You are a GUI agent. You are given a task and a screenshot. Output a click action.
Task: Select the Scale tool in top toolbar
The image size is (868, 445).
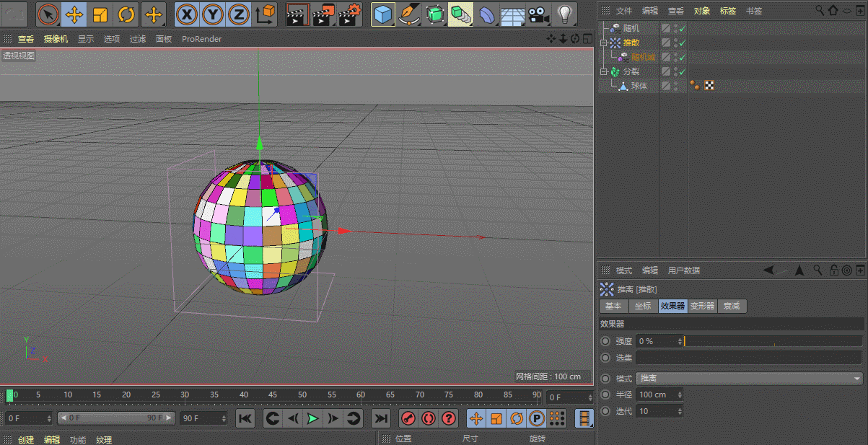pyautogui.click(x=100, y=14)
